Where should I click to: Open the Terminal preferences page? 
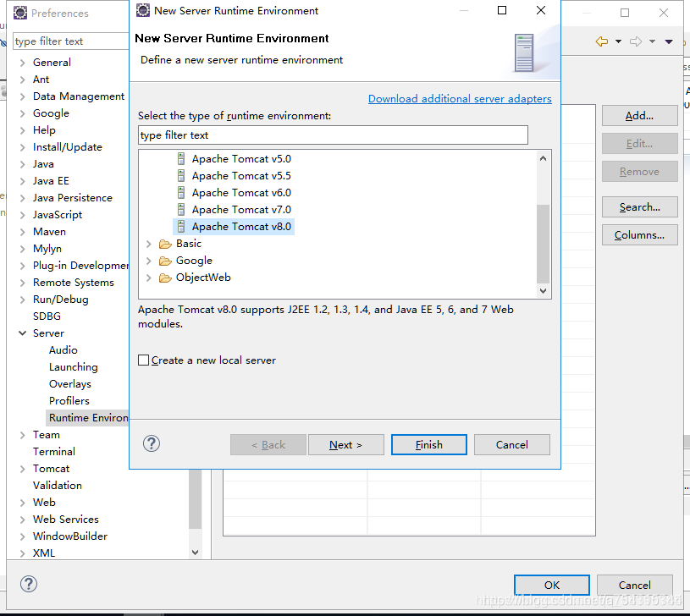pos(54,452)
